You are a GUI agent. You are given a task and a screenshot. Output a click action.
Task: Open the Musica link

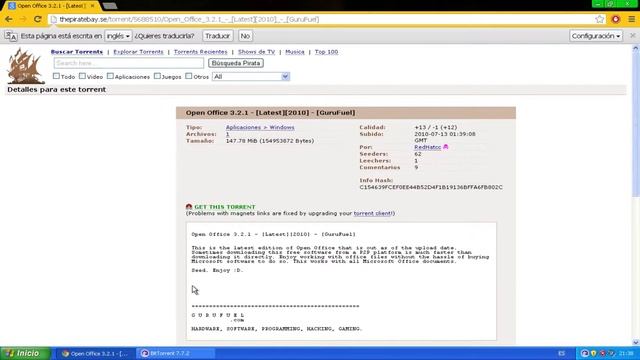click(295, 52)
